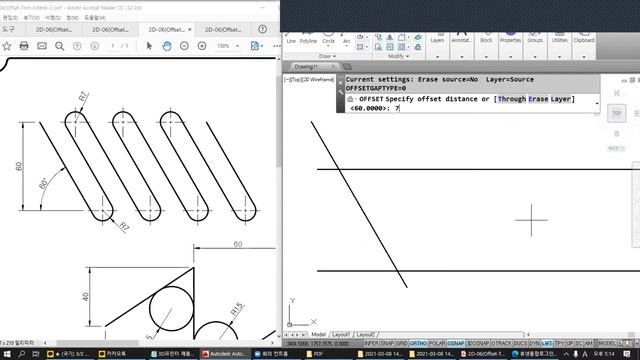Toggle ORTHO mode in status bar
Viewport: 640px width, 360px height.
(418, 343)
